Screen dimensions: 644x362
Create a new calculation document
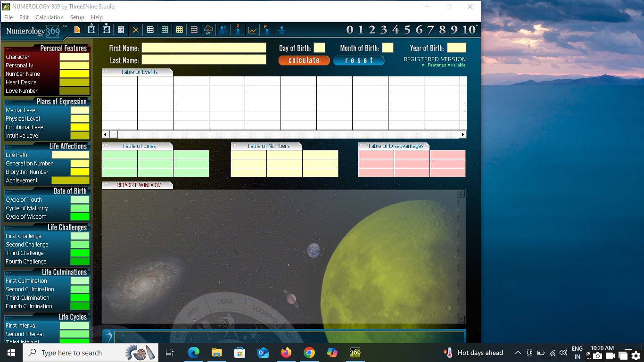tap(77, 30)
